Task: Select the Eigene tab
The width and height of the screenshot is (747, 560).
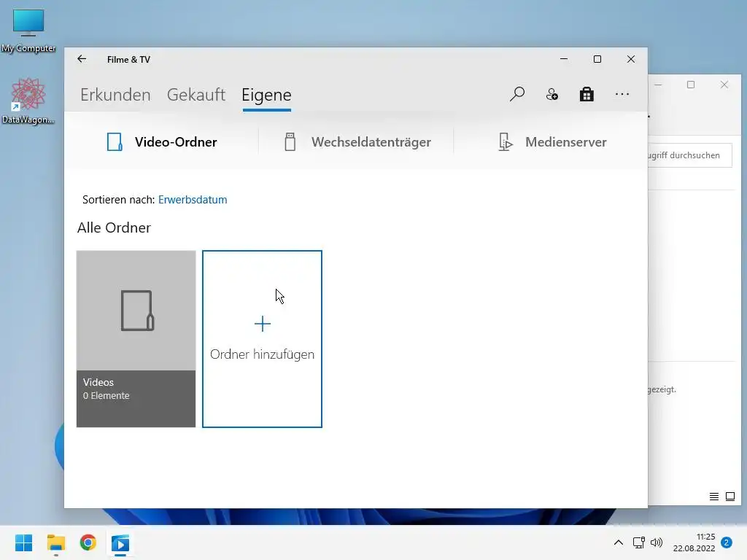Action: [266, 95]
